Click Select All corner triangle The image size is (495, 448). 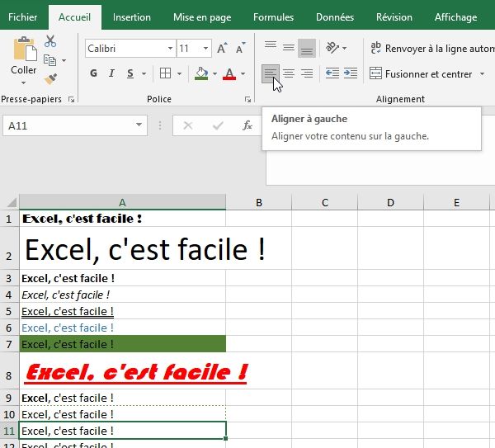pos(12,202)
